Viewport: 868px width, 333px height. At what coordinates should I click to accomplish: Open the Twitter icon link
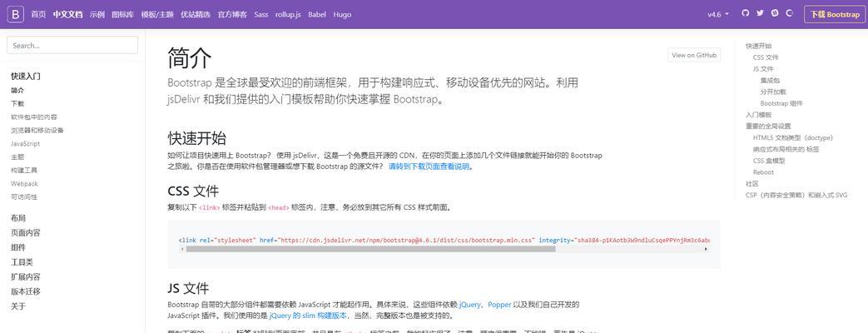(760, 13)
